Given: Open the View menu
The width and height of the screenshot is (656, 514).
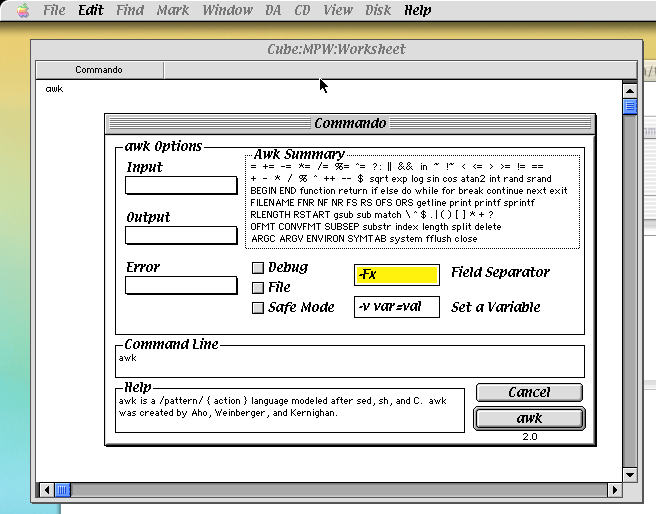Looking at the screenshot, I should (x=338, y=10).
